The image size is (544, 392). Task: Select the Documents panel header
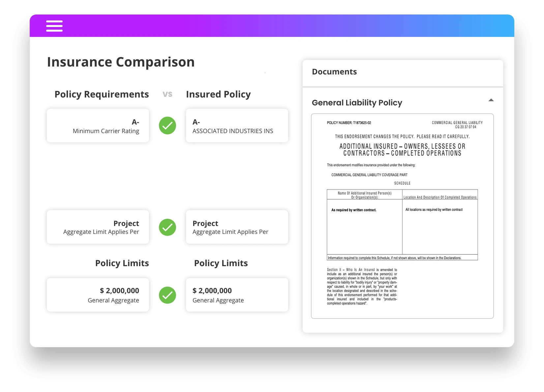pos(334,71)
